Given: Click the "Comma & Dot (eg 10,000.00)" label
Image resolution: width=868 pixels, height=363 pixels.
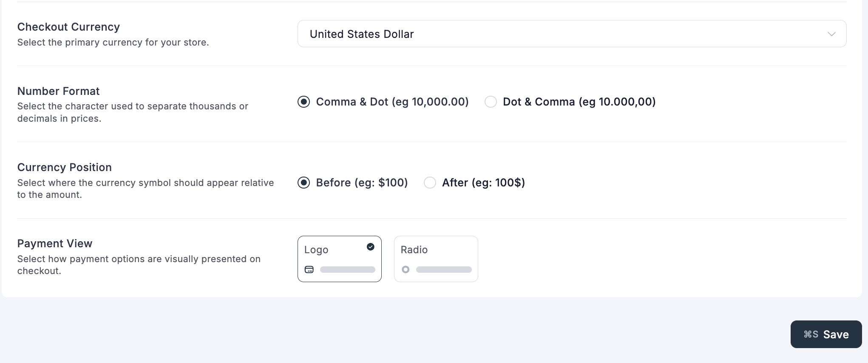Looking at the screenshot, I should (392, 102).
